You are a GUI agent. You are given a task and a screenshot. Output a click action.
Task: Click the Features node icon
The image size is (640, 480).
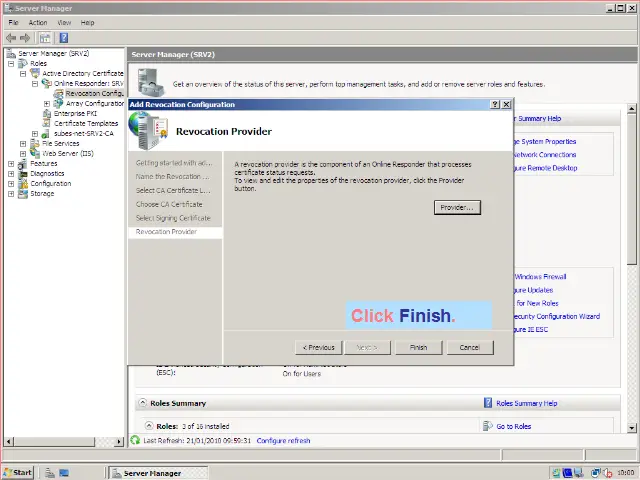click(23, 164)
